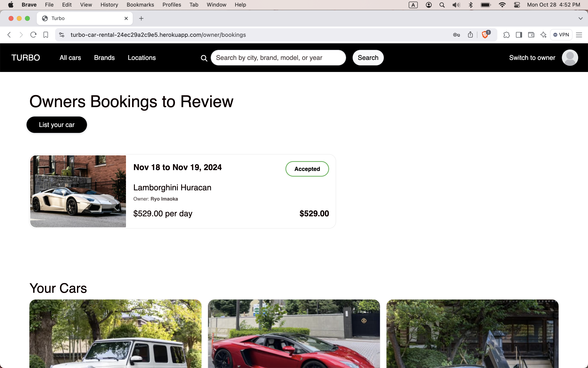Select the Turbo browser tab

point(85,18)
